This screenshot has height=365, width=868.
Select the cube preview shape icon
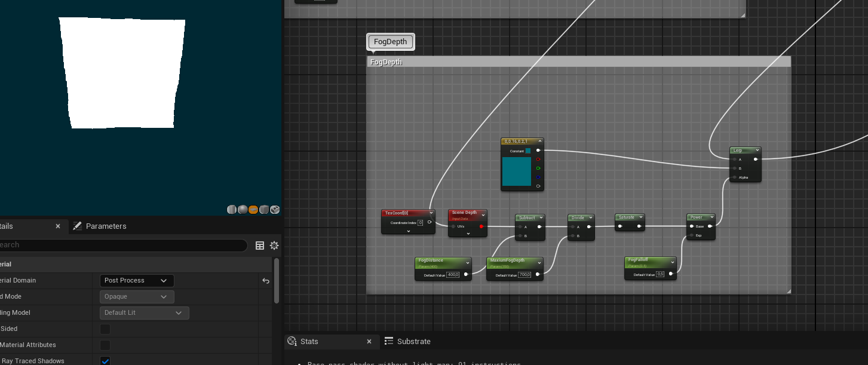tap(263, 210)
